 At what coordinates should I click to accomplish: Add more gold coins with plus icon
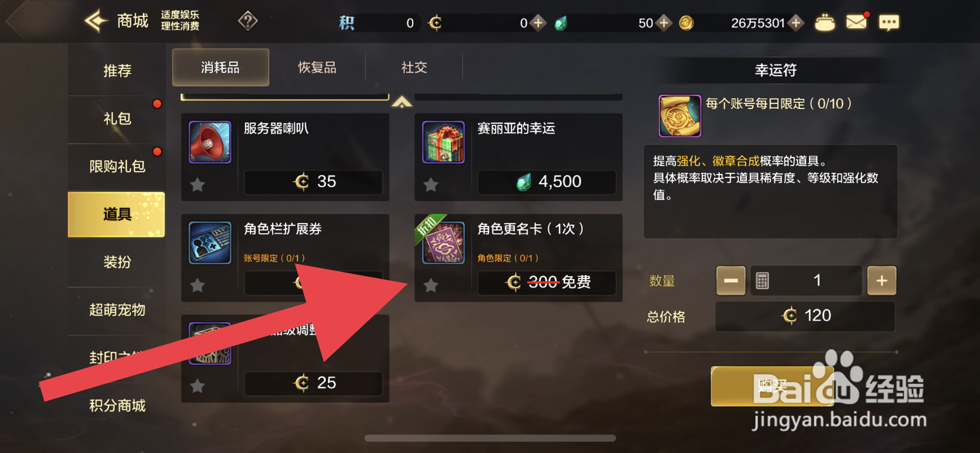[x=796, y=23]
